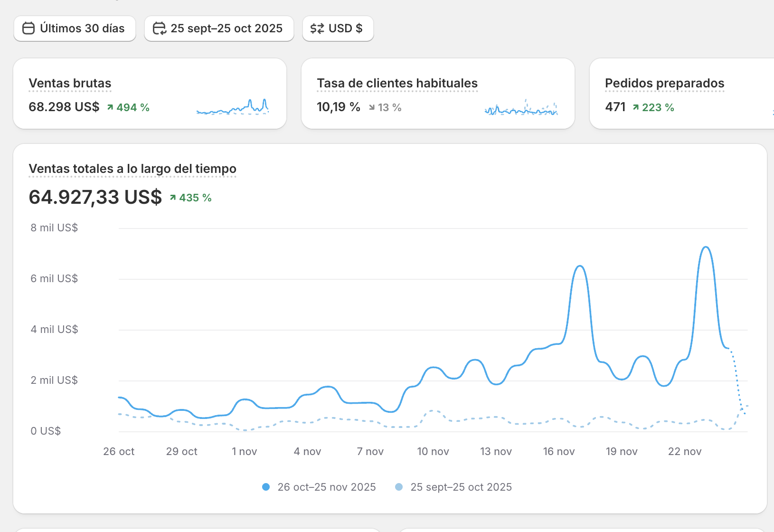
Task: Click the 16 nov x-axis label
Action: pos(559,452)
